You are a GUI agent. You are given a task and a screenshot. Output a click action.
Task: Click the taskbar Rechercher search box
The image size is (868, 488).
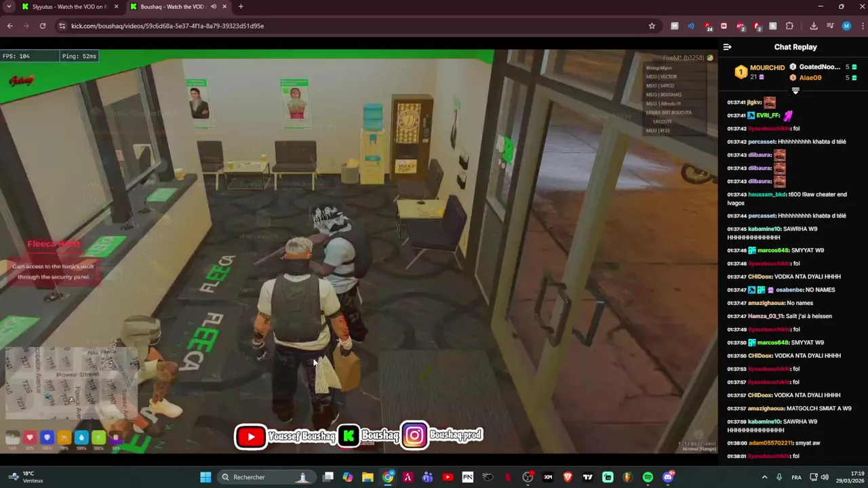tap(266, 477)
